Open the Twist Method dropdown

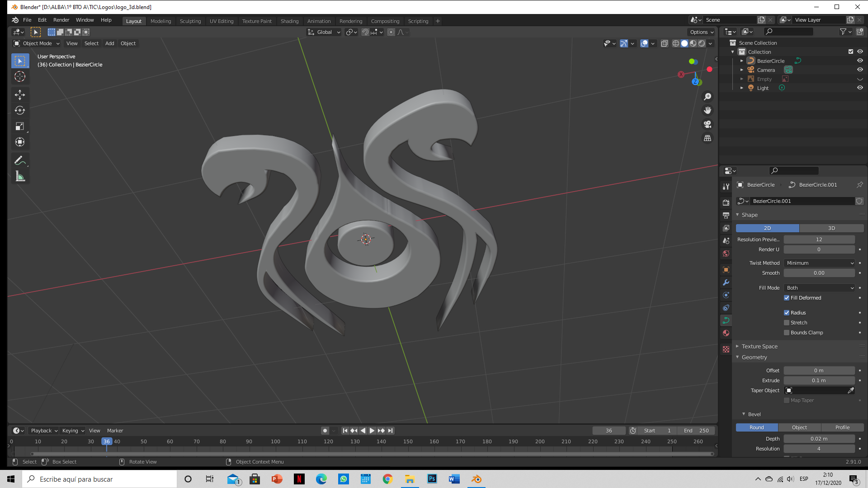(819, 263)
